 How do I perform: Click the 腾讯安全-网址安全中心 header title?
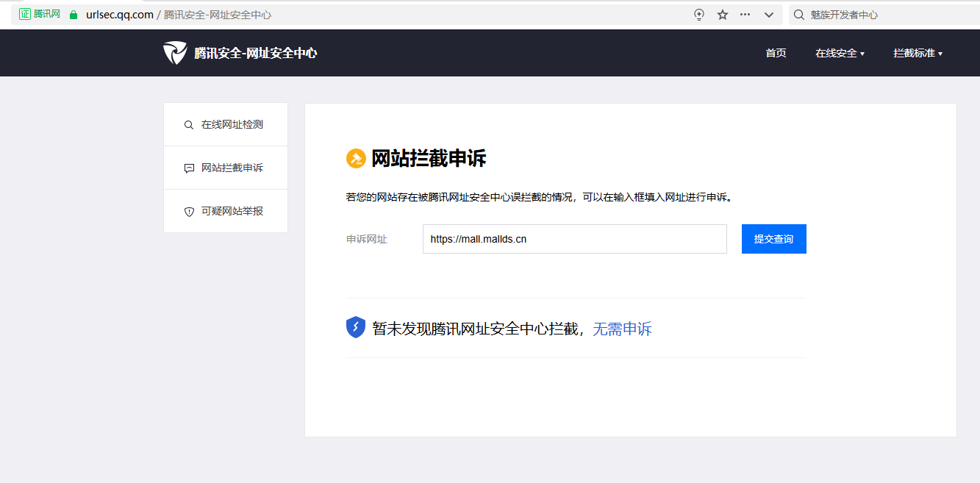[256, 53]
